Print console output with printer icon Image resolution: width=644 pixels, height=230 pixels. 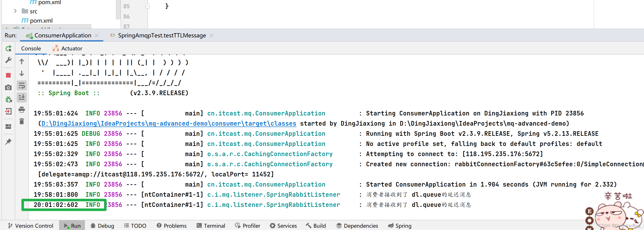(22, 109)
